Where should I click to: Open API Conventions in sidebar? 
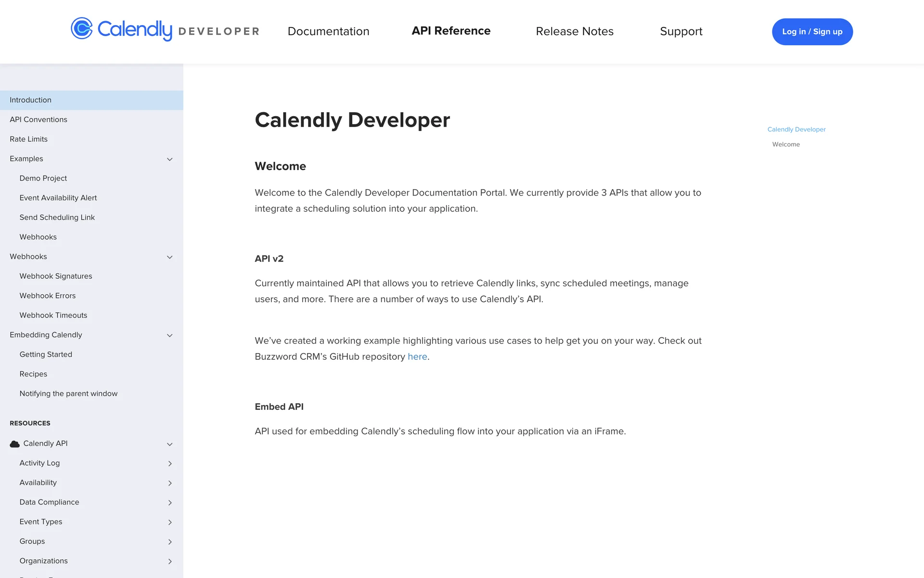[x=38, y=119]
